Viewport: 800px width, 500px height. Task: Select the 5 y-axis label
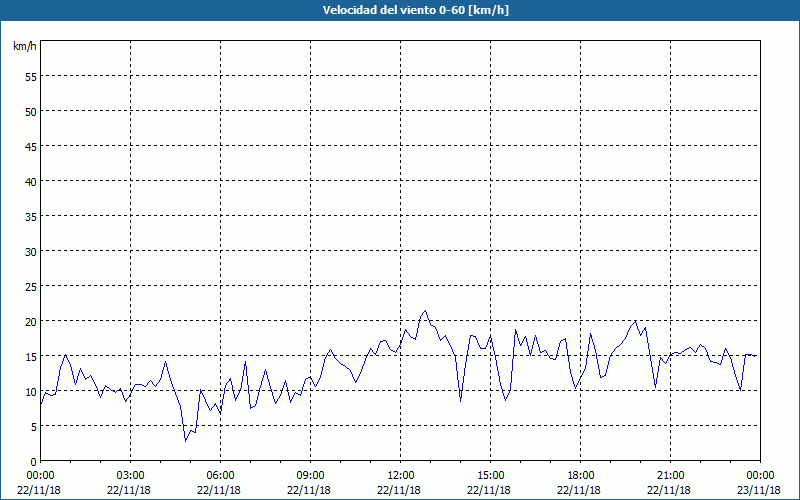34,427
